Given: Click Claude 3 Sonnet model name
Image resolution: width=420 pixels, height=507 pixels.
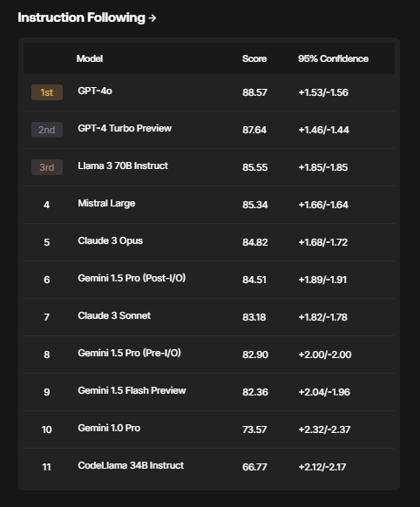Looking at the screenshot, I should tap(114, 315).
